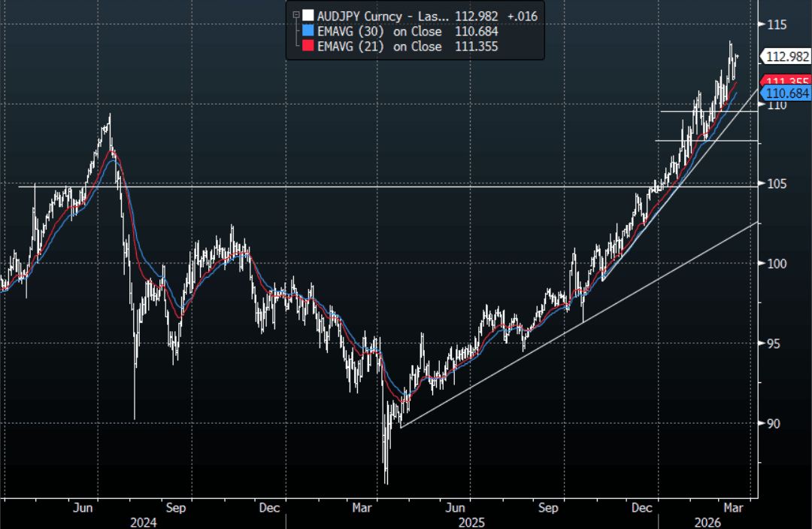The width and height of the screenshot is (812, 529).
Task: Click the 2025 year label on time axis
Action: [x=471, y=521]
